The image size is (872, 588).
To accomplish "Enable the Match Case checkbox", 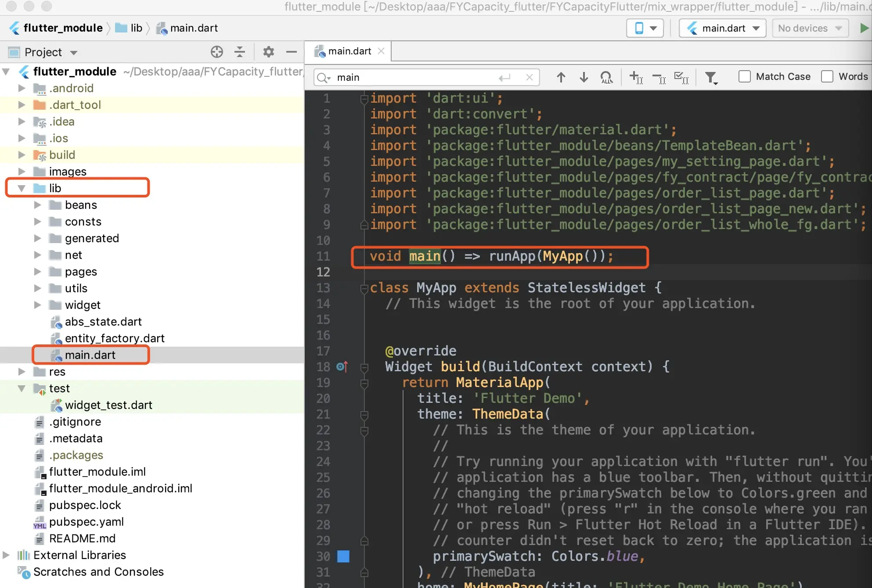I will [745, 77].
